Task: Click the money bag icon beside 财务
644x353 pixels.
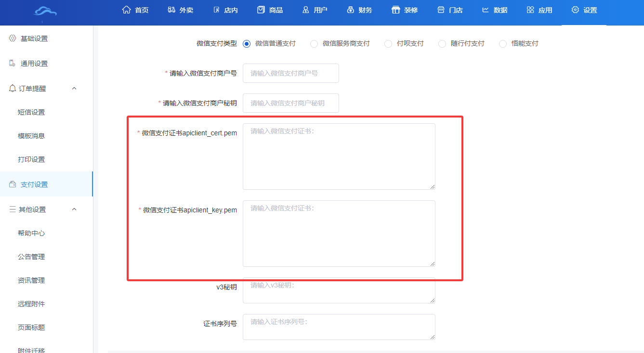Action: click(x=351, y=10)
